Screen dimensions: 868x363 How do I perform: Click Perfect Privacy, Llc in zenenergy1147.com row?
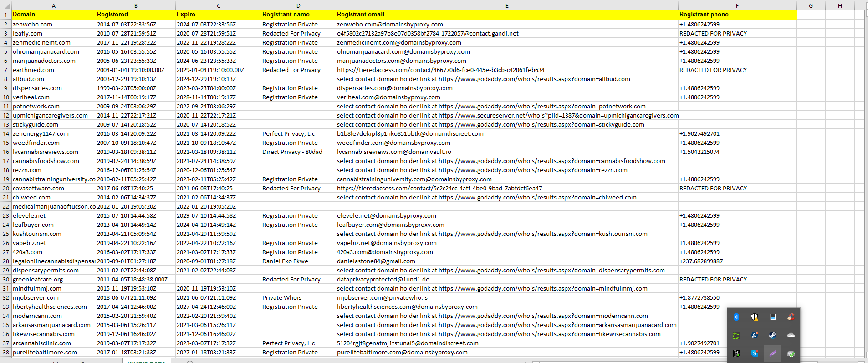pos(298,133)
